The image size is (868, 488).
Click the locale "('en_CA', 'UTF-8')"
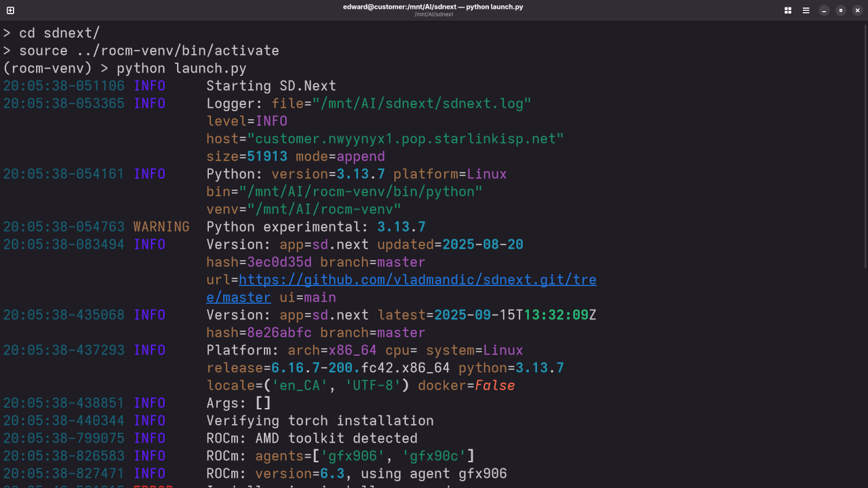click(x=336, y=386)
